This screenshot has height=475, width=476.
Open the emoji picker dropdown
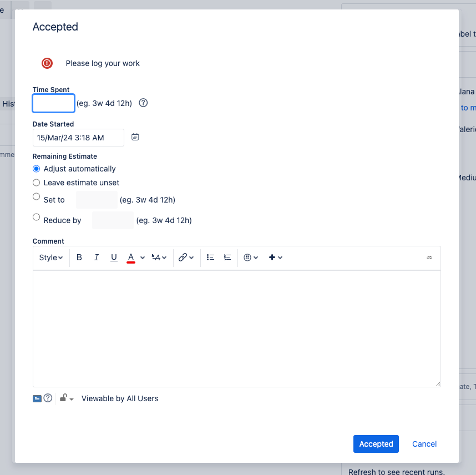251,257
